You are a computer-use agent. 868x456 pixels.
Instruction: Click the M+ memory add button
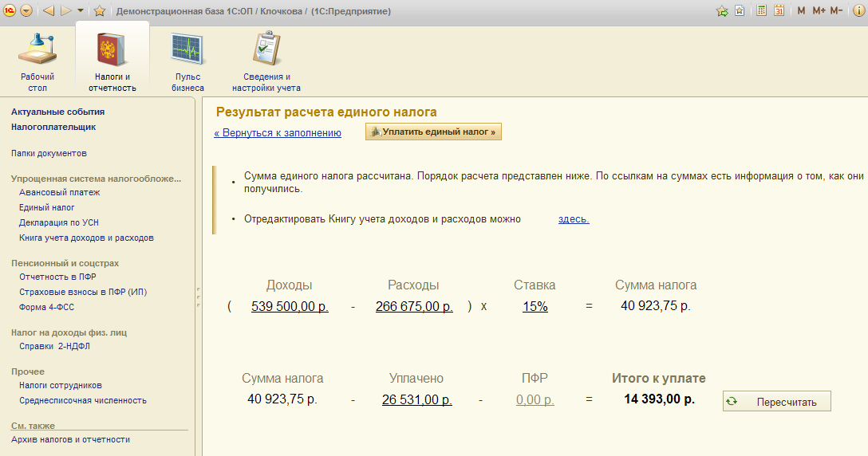(x=819, y=10)
